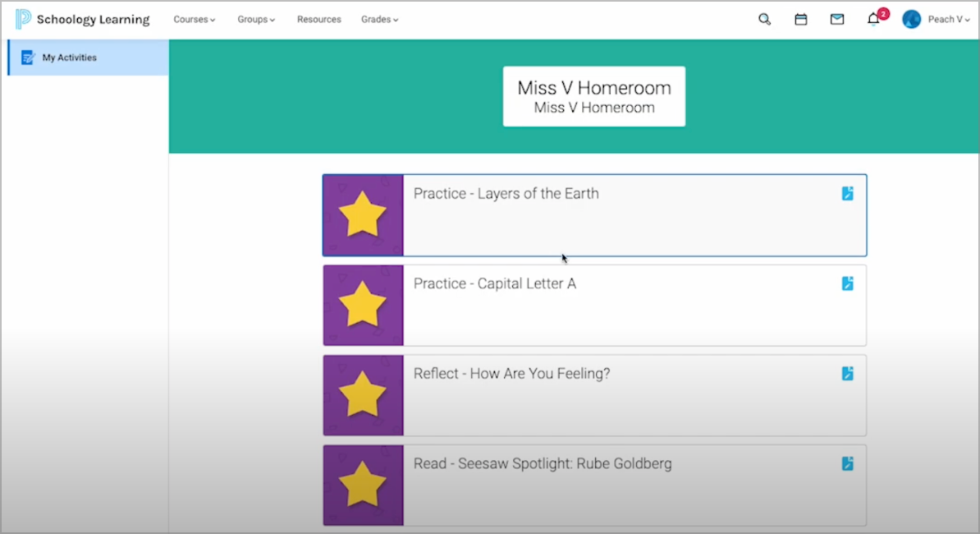The height and width of the screenshot is (534, 980).
Task: Expand the Groups dropdown menu
Action: point(256,20)
